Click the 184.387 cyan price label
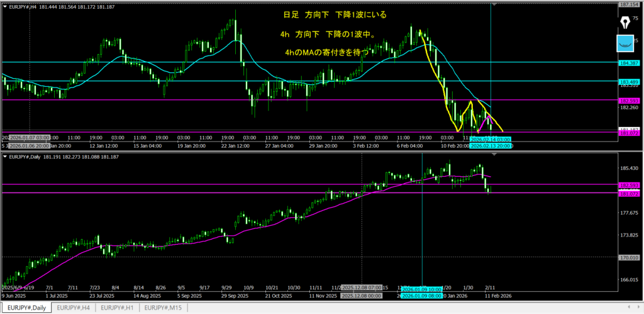Image resolution: width=644 pixels, height=314 pixels. pyautogui.click(x=630, y=62)
